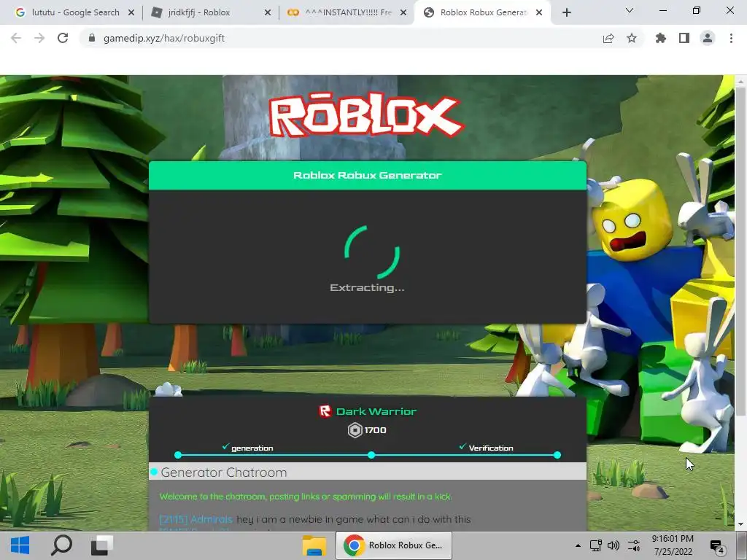The width and height of the screenshot is (747, 560).
Task: Share this page from address bar
Action: tap(608, 38)
